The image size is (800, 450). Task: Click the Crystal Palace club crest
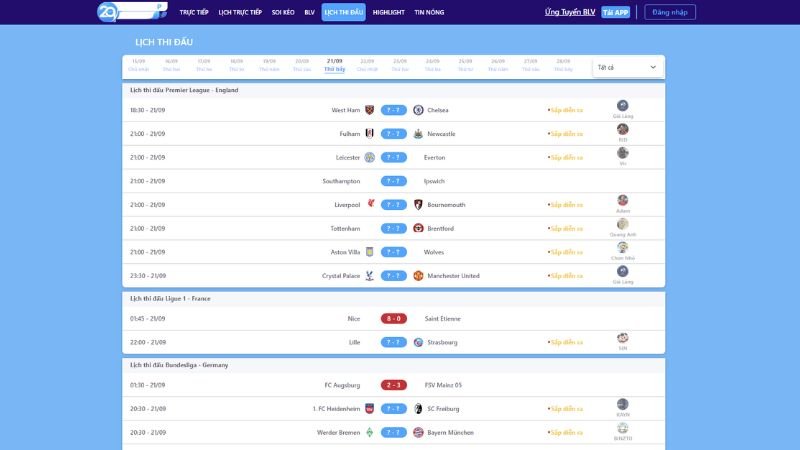click(x=369, y=276)
